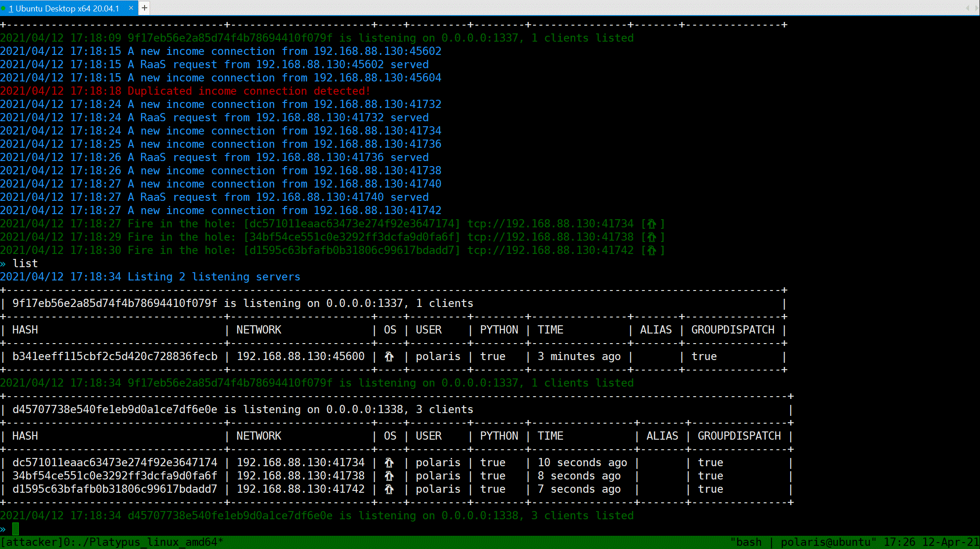Click the GROUPDISPATCH true value for b341eeff client
This screenshot has height=549, width=980.
click(x=704, y=356)
